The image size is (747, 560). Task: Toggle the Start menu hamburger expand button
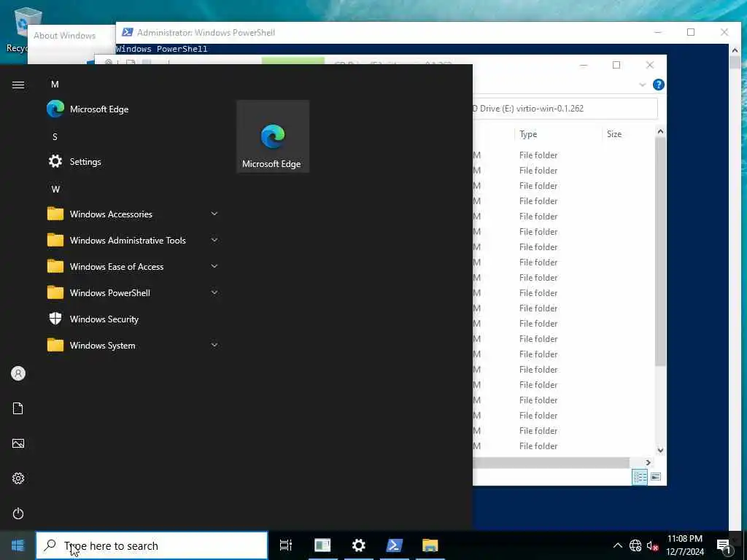(18, 85)
